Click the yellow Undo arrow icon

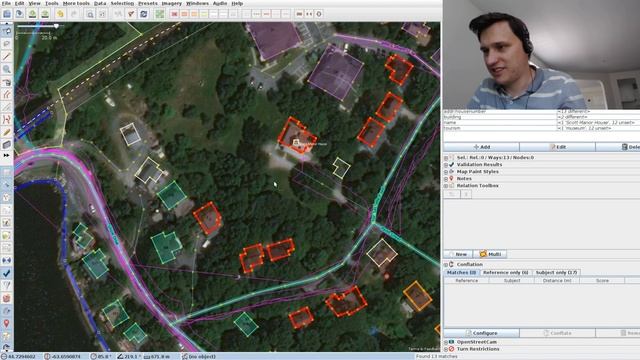click(60, 14)
